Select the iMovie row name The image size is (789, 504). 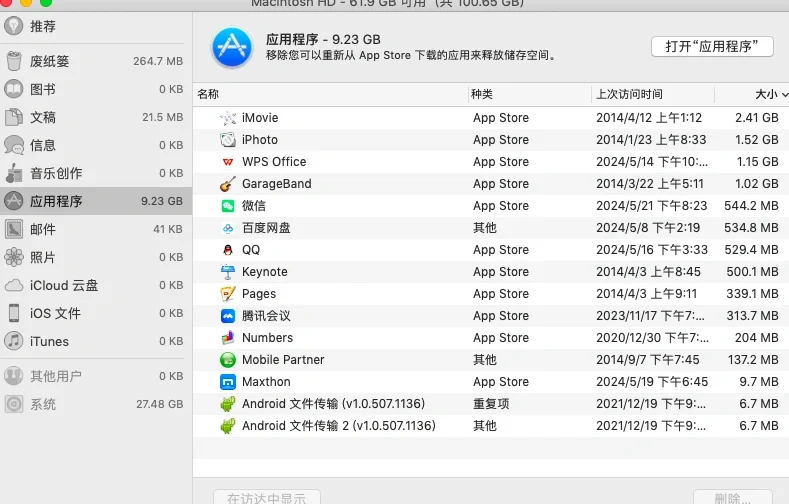[260, 118]
